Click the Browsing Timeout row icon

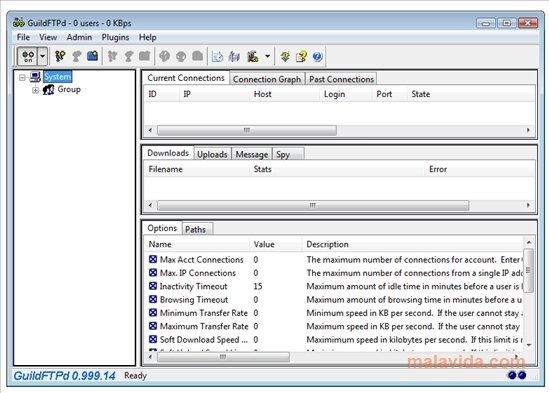point(153,299)
